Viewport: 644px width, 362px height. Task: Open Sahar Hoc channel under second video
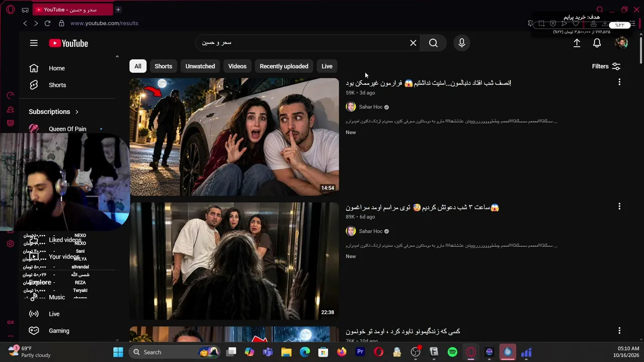coord(371,231)
